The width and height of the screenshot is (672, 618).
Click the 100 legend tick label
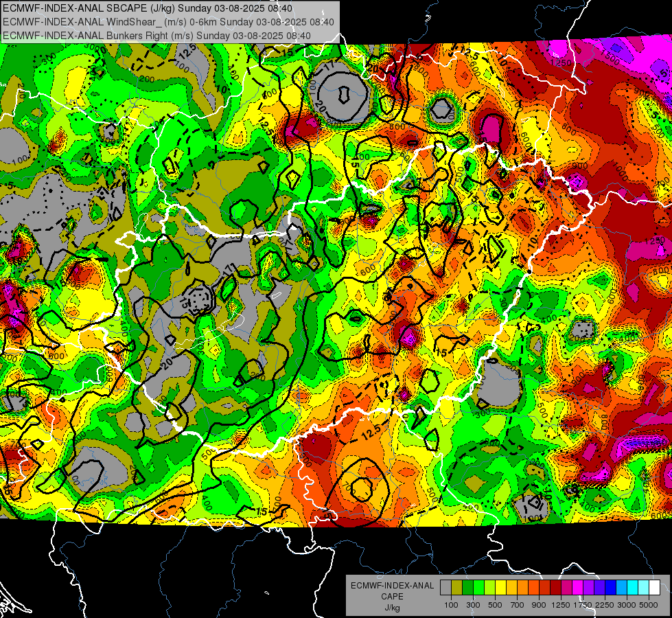click(x=451, y=605)
